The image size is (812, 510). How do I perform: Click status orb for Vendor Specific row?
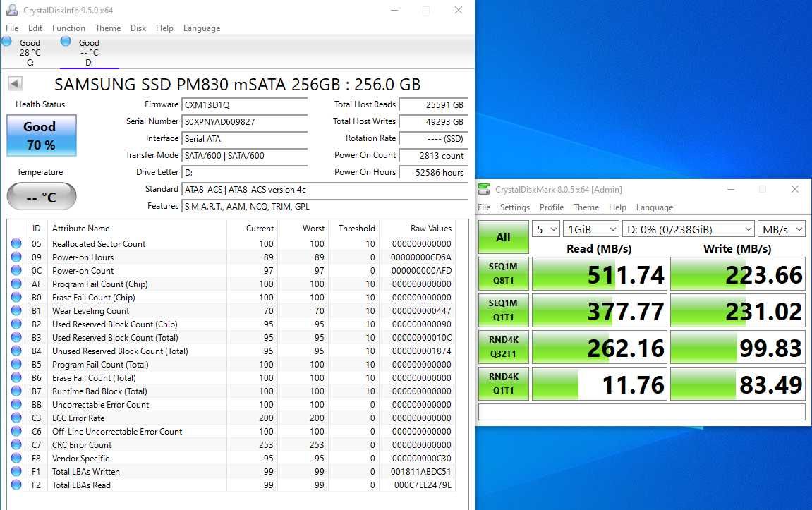[16, 459]
